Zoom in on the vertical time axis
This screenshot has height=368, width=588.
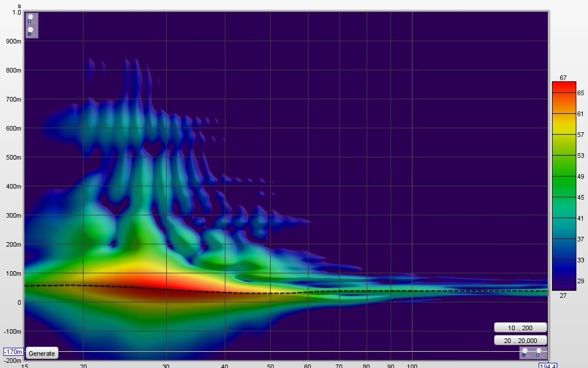[30, 19]
